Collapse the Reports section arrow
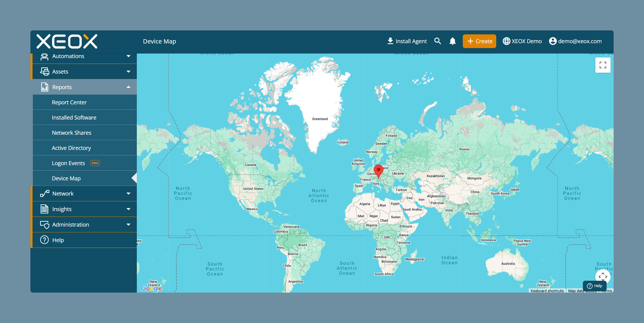This screenshot has height=323, width=644. 128,87
